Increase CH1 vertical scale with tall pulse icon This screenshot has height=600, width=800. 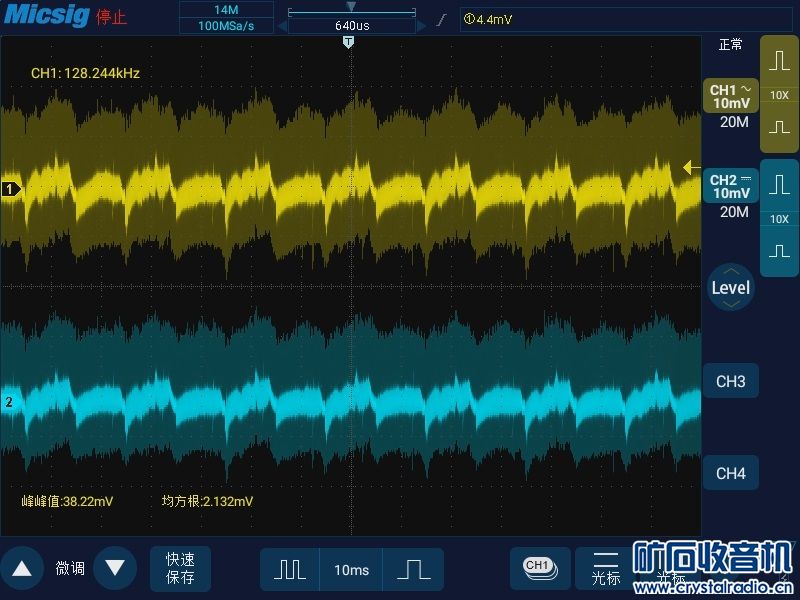click(x=779, y=61)
